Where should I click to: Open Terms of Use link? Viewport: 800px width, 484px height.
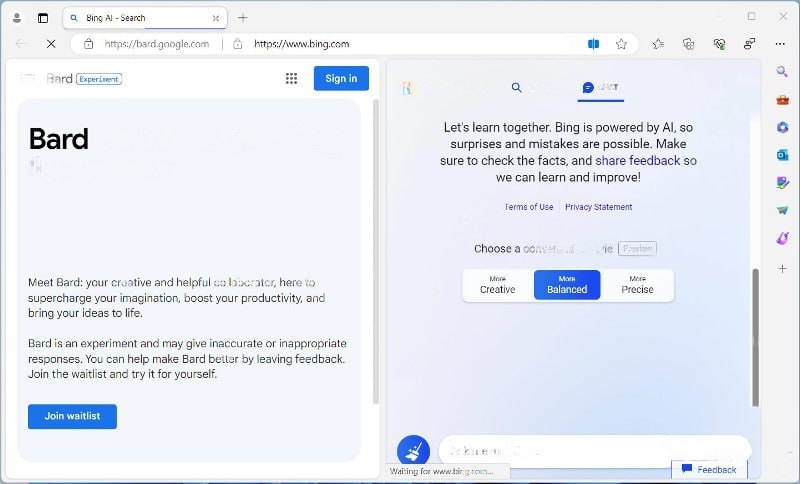[529, 207]
